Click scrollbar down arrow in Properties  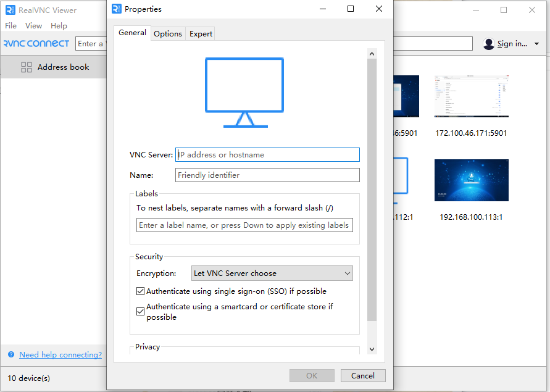[372, 349]
